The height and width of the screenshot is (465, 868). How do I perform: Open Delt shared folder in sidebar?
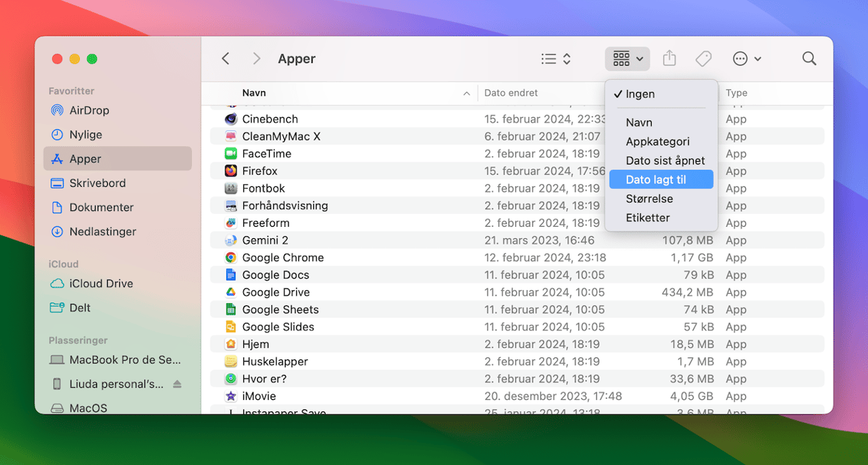pos(118,308)
